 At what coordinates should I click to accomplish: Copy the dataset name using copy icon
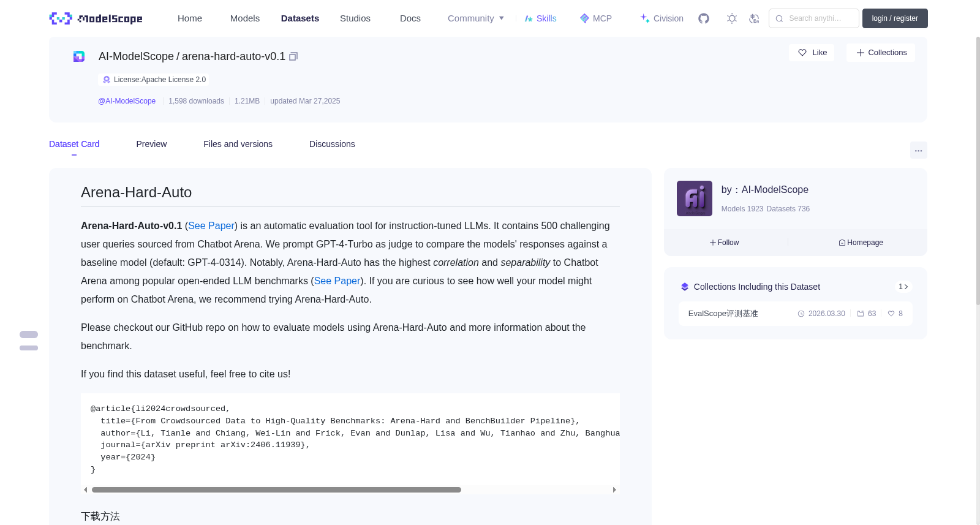pos(293,56)
